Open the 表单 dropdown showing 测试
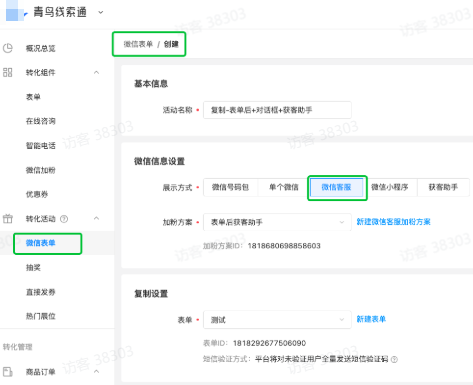 pos(277,320)
